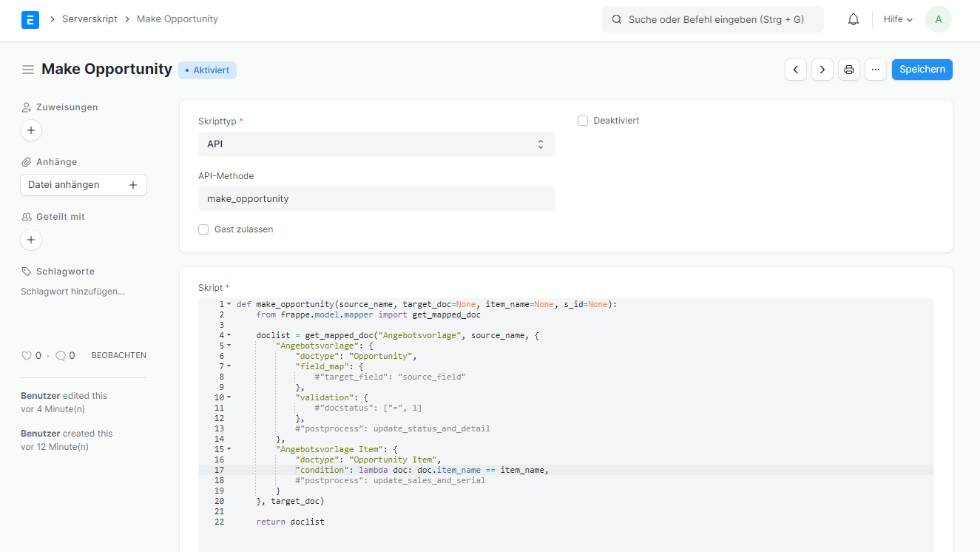980x552 pixels.
Task: Print the document via printer icon
Action: (849, 70)
